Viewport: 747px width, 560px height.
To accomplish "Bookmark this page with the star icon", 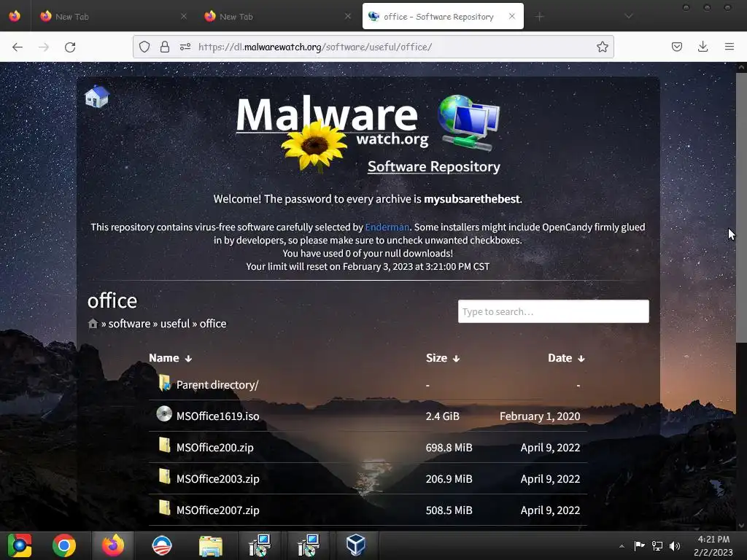I will 602,47.
